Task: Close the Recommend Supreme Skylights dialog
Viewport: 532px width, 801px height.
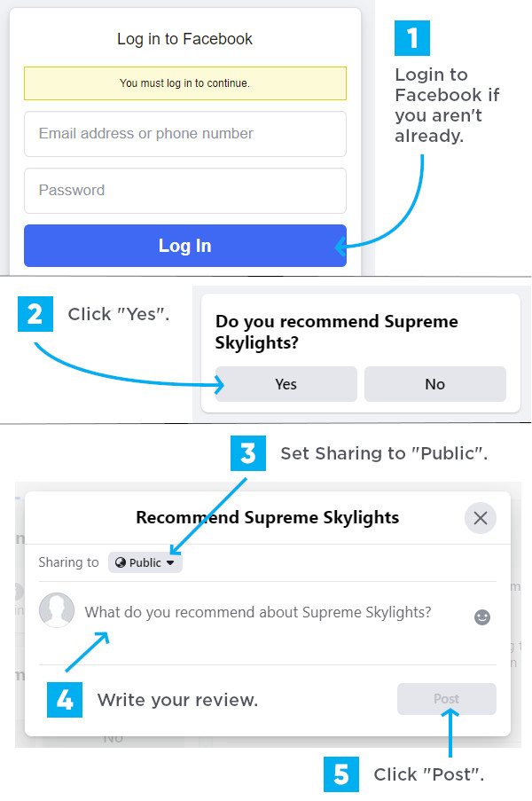Action: tap(480, 518)
